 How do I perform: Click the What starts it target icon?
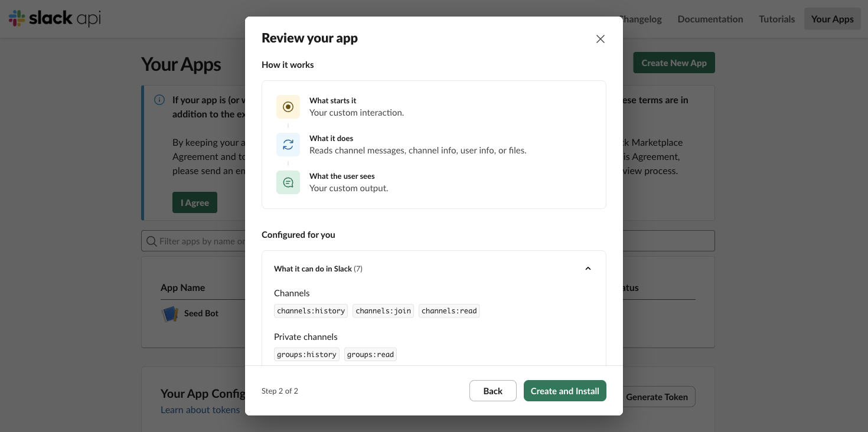click(x=288, y=107)
